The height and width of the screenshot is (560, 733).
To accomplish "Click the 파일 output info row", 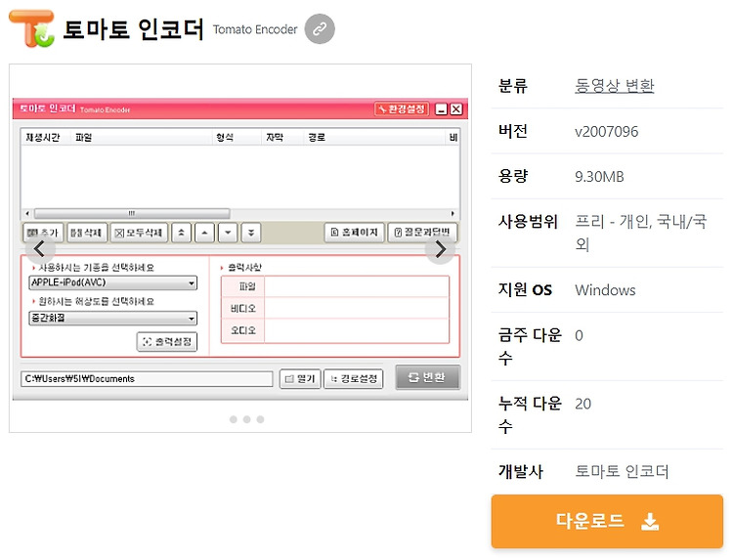I will click(334, 286).
